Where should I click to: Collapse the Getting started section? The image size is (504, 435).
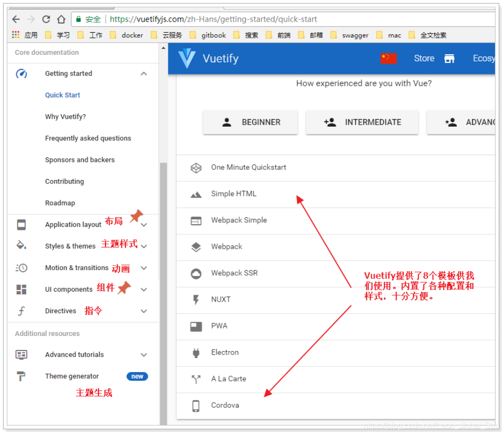(x=144, y=73)
